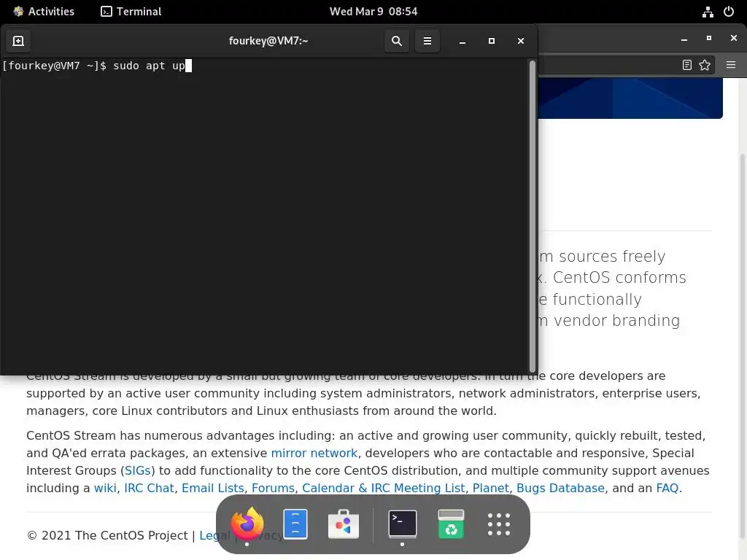Open the Bugs Database link

click(561, 488)
